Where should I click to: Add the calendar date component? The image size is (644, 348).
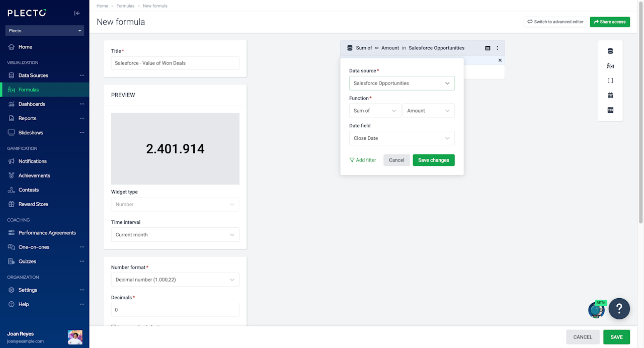pyautogui.click(x=610, y=95)
